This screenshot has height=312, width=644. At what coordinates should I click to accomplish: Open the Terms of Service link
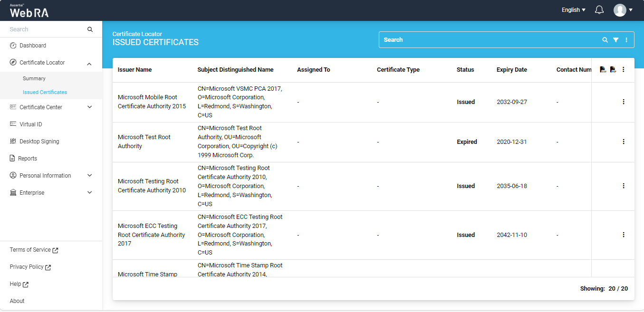pos(30,250)
